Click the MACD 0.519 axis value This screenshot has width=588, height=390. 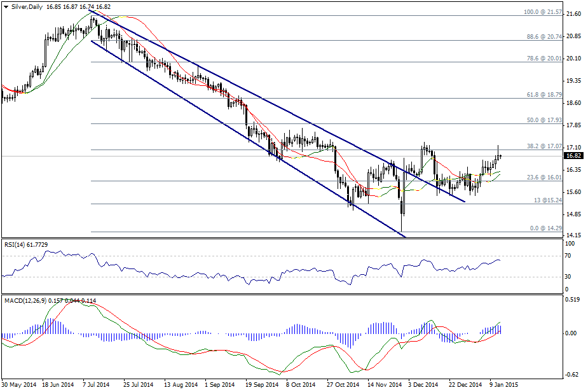573,299
